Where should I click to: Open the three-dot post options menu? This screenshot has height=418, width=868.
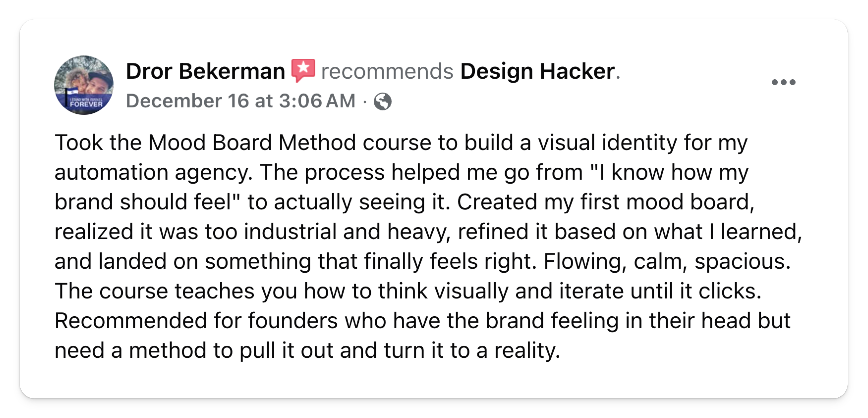coord(783,82)
